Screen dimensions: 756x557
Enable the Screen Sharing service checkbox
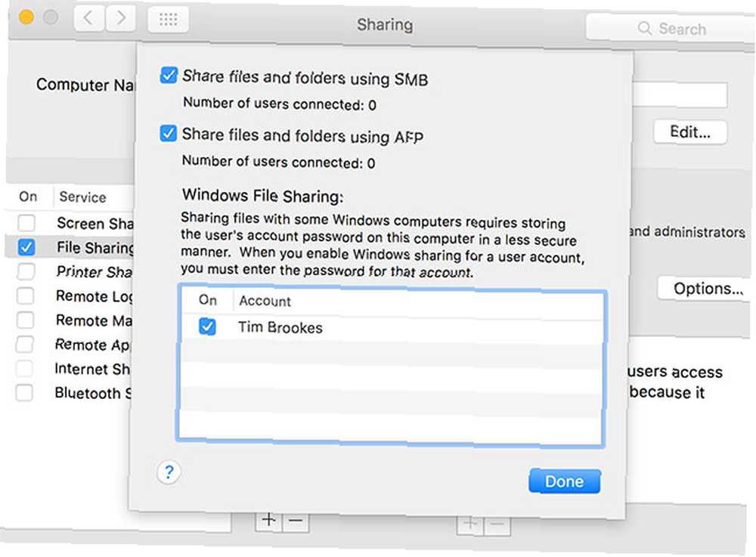click(x=26, y=223)
